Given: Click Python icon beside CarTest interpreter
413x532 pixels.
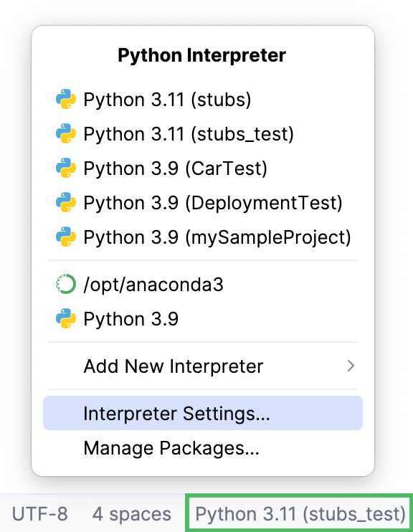Looking at the screenshot, I should [66, 168].
